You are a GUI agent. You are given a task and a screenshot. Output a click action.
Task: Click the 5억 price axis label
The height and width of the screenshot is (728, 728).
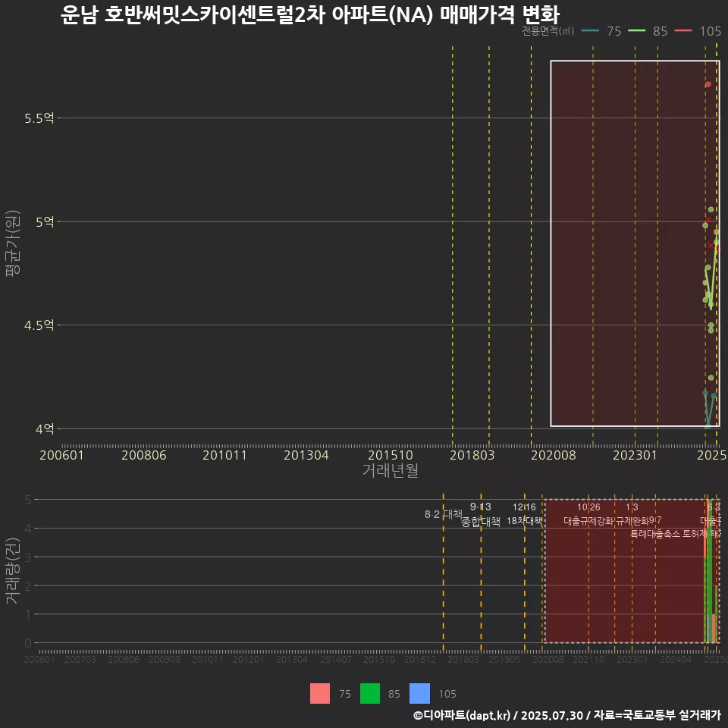point(45,222)
